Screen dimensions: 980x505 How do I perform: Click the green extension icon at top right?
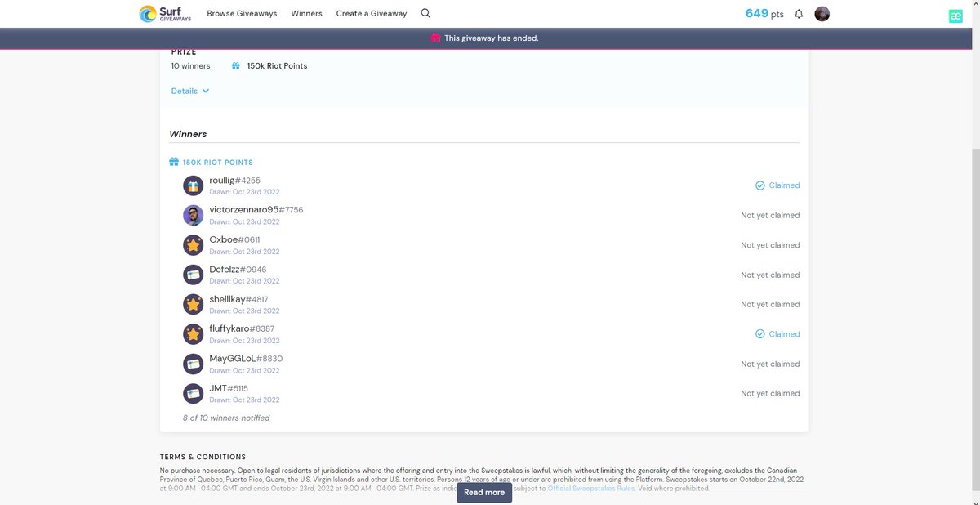pyautogui.click(x=955, y=16)
